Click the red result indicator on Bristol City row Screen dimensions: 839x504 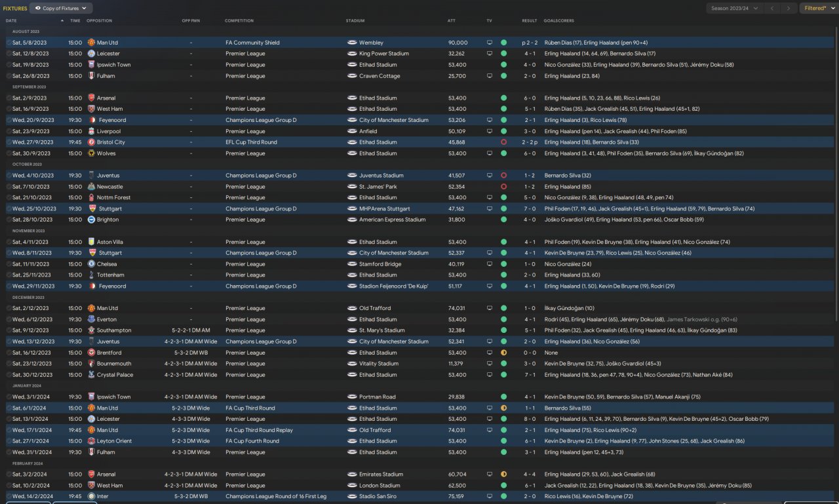503,142
